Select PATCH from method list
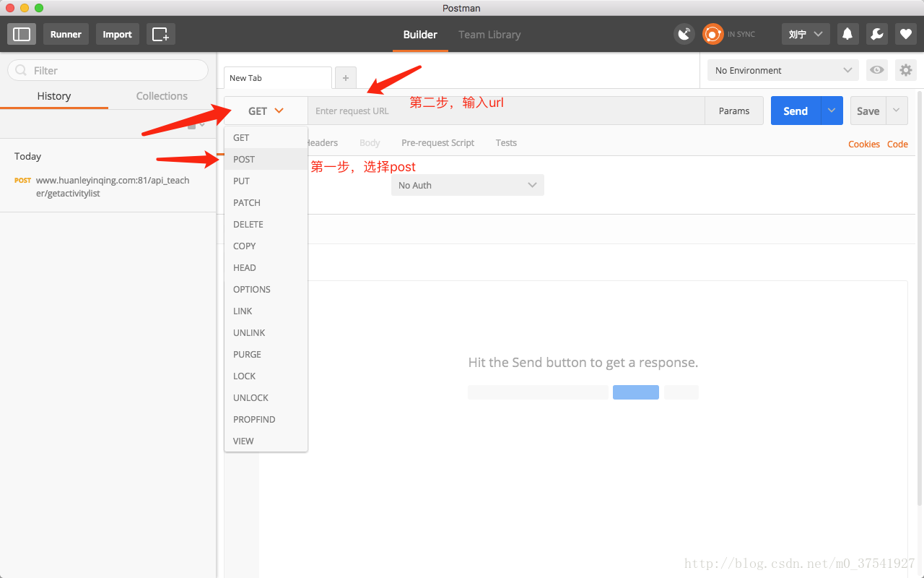The image size is (924, 578). click(266, 202)
